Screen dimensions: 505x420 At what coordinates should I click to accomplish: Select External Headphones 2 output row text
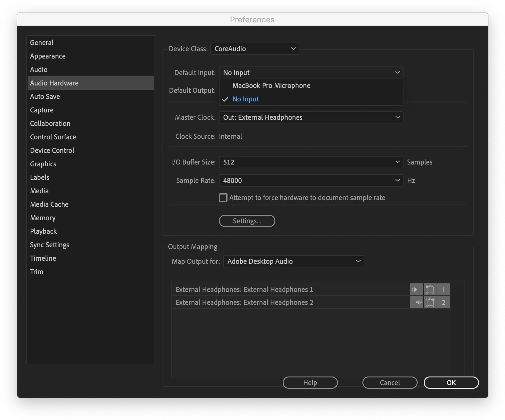pos(244,302)
